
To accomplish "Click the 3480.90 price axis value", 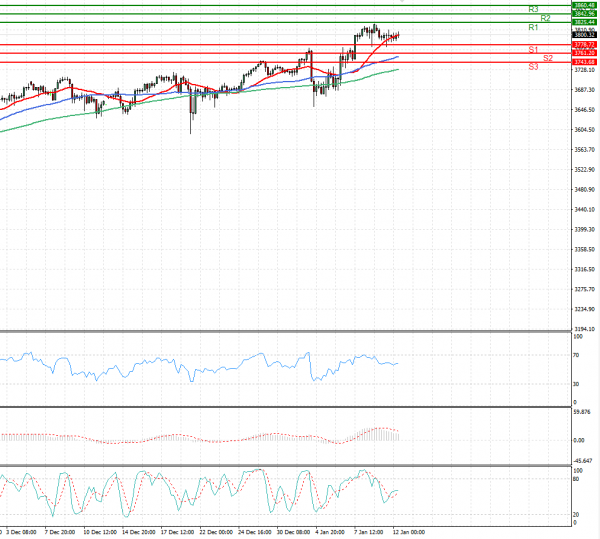I will tap(585, 189).
